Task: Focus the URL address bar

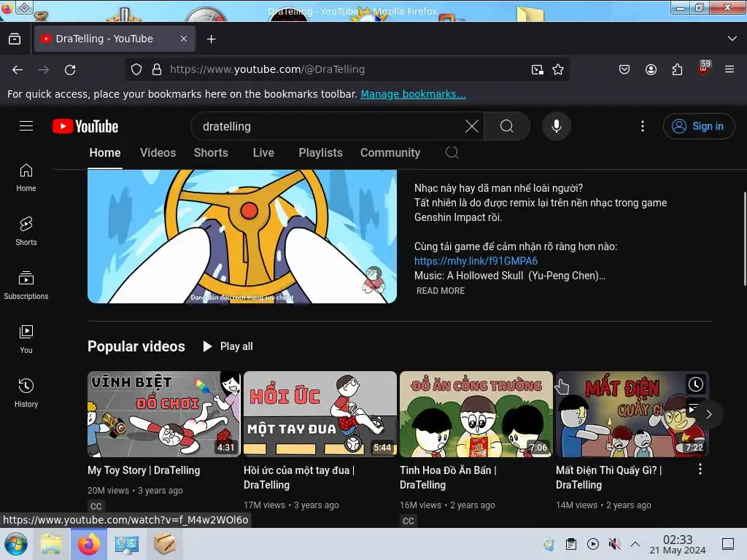Action: click(x=348, y=69)
